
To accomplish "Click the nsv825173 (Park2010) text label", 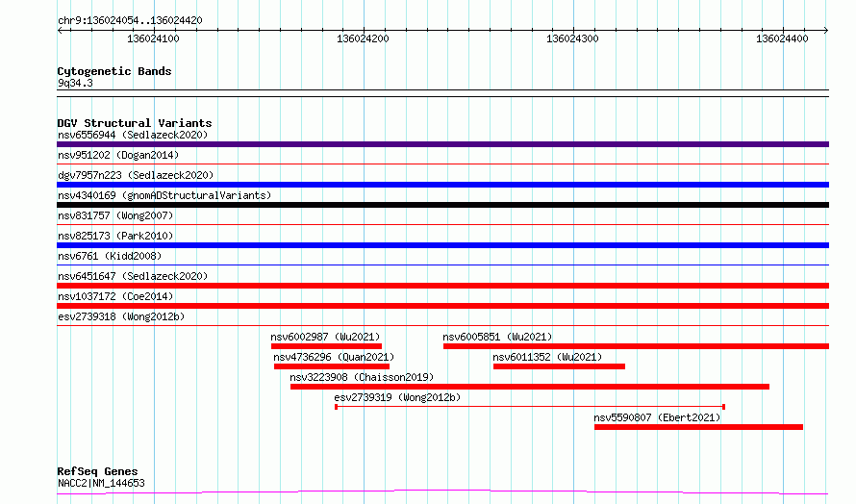I will coord(115,236).
